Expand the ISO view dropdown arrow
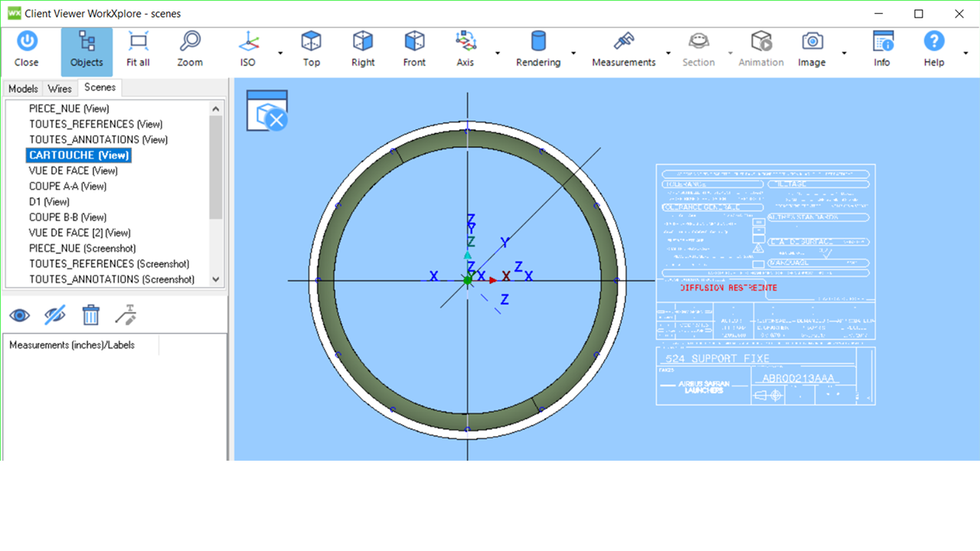Screen dimensions: 980x551 coord(280,53)
